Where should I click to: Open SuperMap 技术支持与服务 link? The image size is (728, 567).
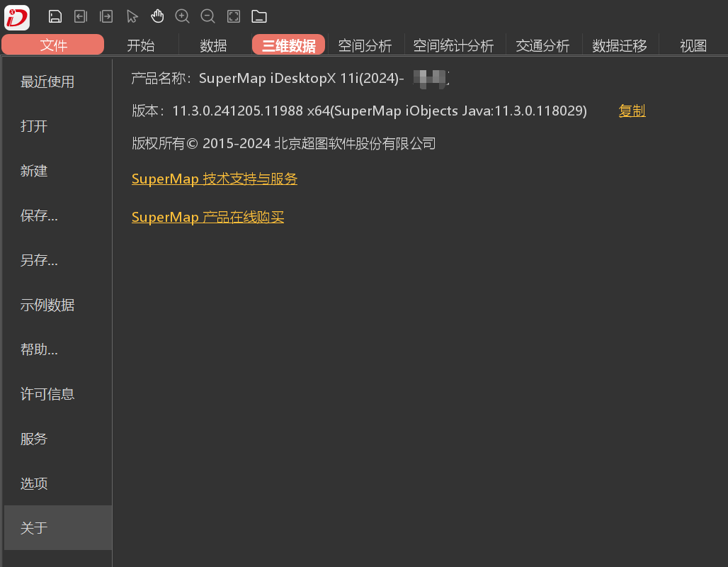click(215, 179)
